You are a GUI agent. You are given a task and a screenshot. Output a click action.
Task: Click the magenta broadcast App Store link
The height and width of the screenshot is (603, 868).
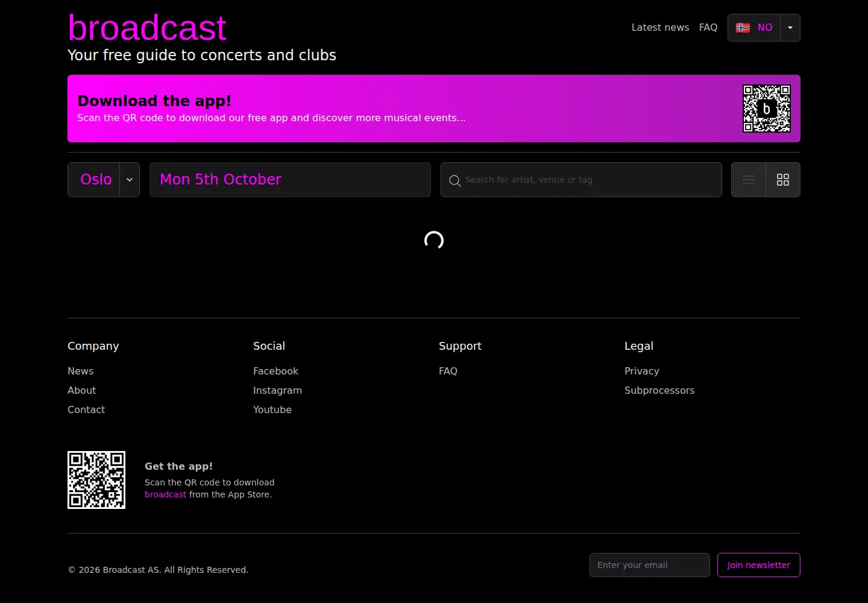pyautogui.click(x=166, y=494)
